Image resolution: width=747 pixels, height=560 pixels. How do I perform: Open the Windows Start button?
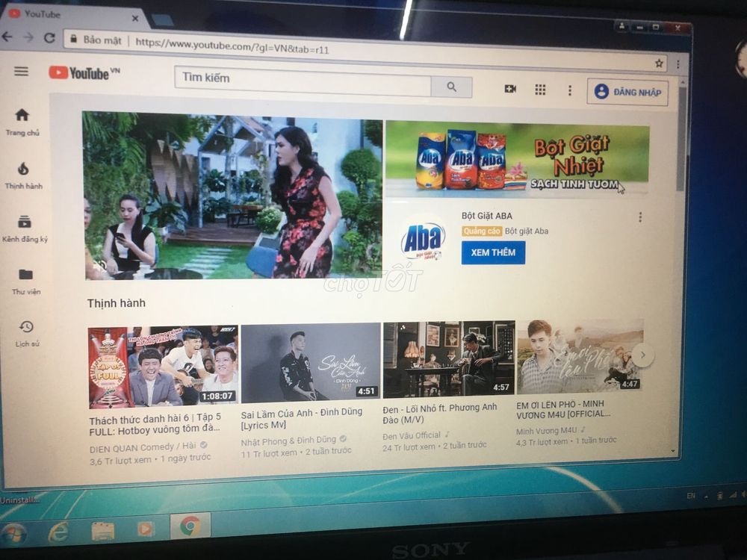(x=13, y=532)
